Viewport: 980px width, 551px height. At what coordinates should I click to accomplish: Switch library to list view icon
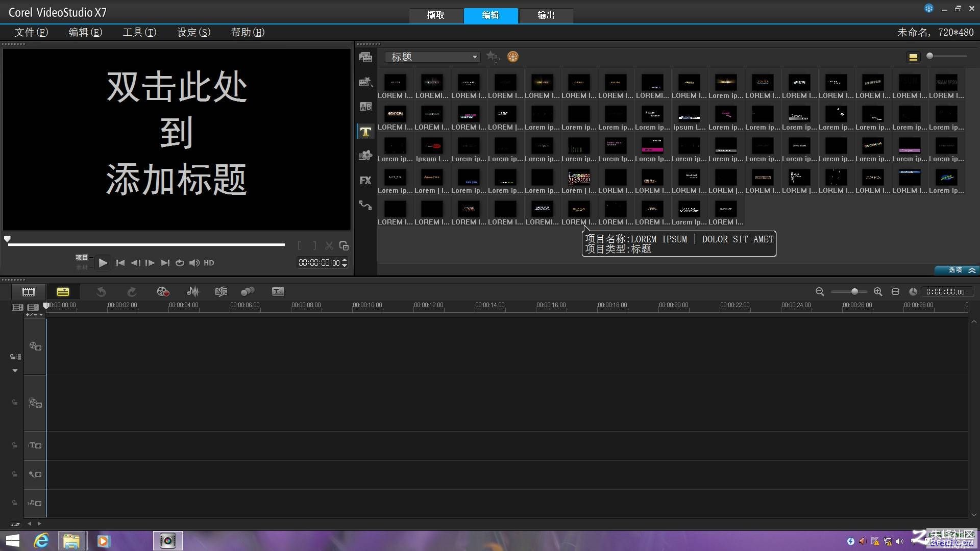coord(913,57)
